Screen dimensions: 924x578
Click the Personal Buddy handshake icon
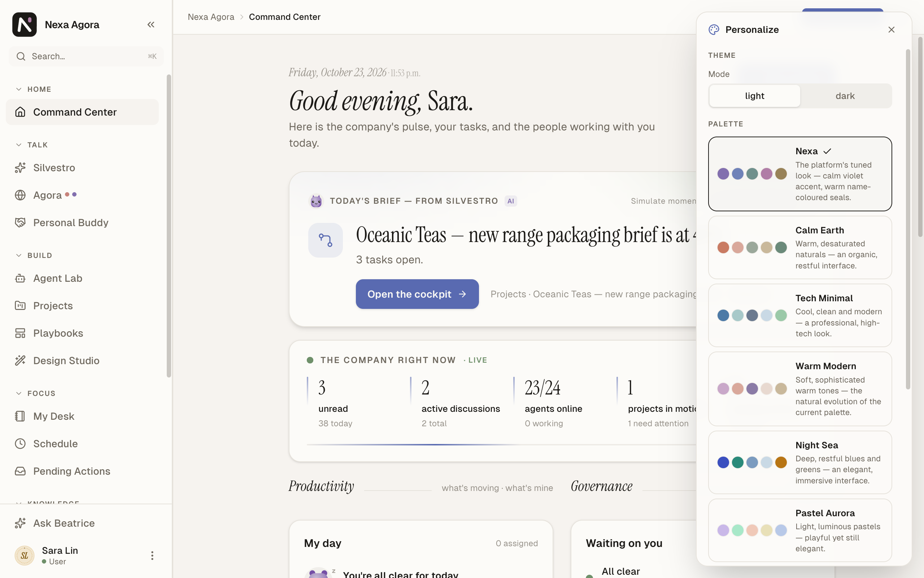pyautogui.click(x=20, y=223)
